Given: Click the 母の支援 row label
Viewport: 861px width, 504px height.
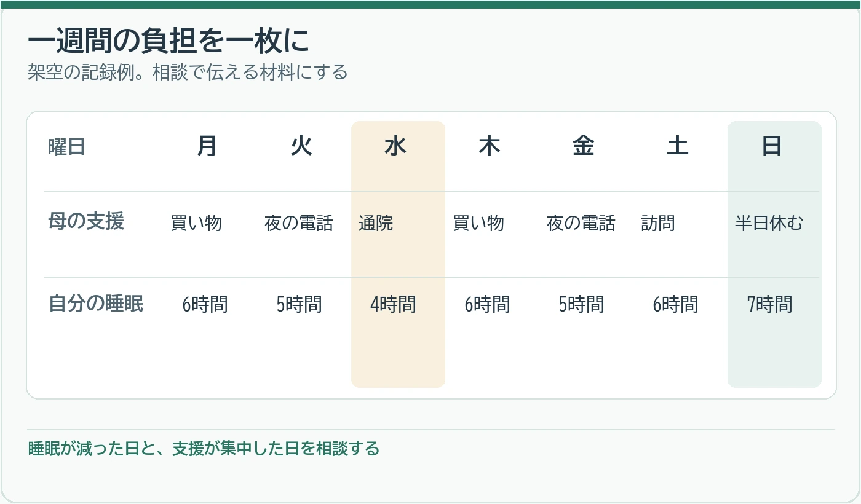Looking at the screenshot, I should (86, 221).
